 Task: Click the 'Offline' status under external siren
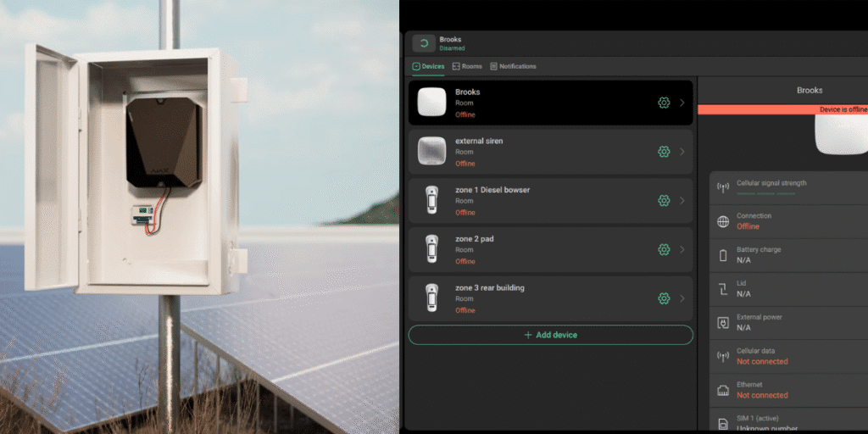pos(465,164)
